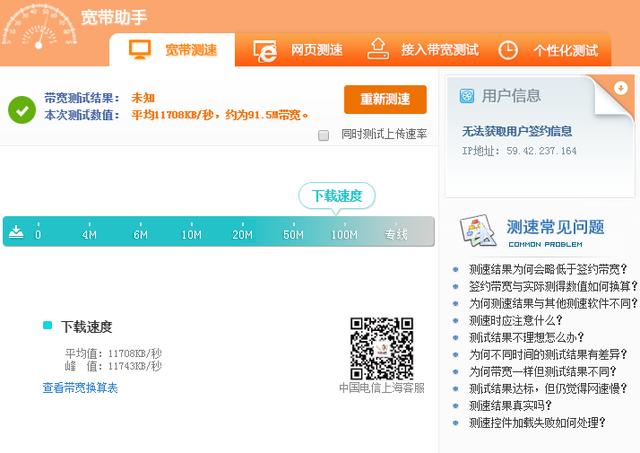Open FAQ 为何不同时间的测试结果有差异？

click(x=547, y=355)
